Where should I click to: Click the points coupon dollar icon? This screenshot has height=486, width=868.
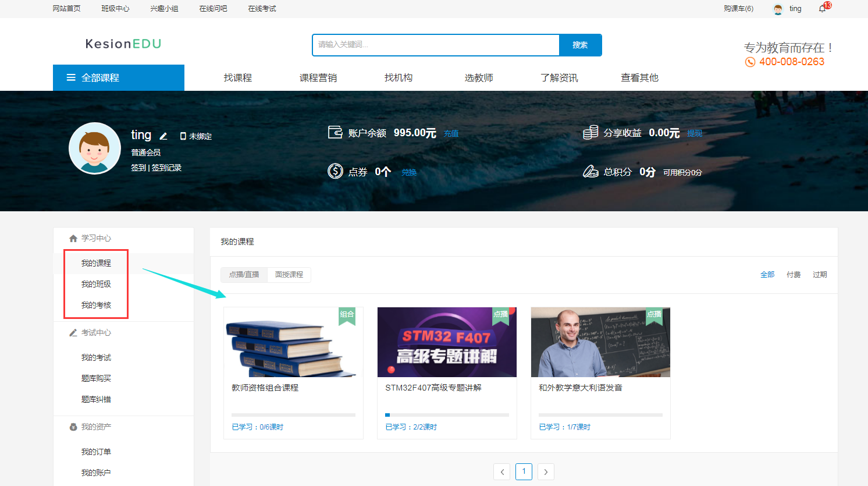coord(335,171)
